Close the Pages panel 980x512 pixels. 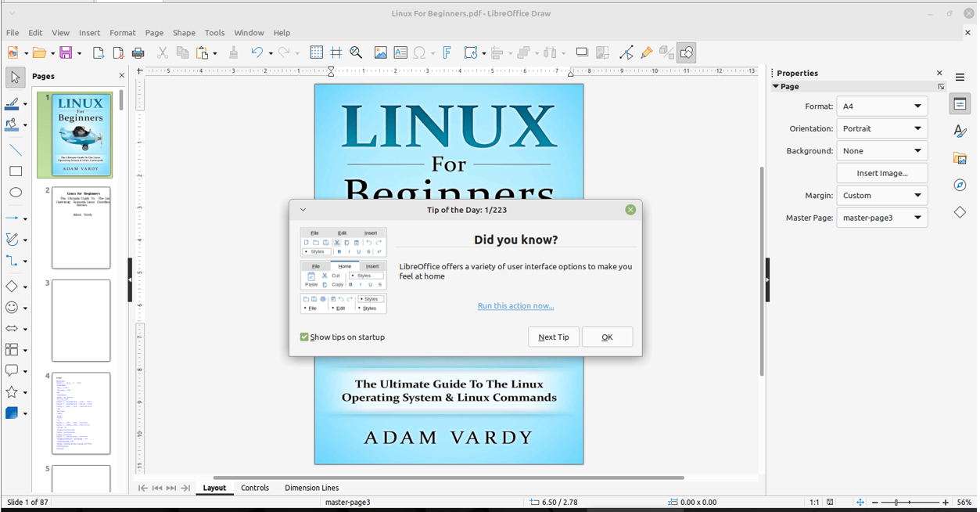coord(121,76)
